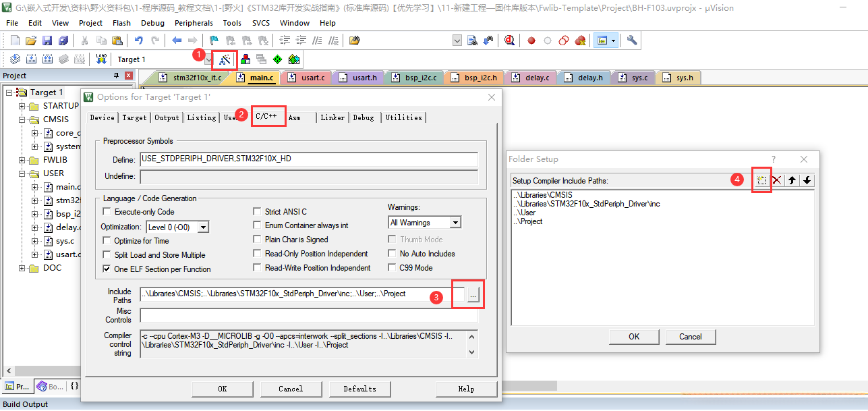Download code to flash with LOAD icon
The width and height of the screenshot is (868, 411).
click(101, 59)
